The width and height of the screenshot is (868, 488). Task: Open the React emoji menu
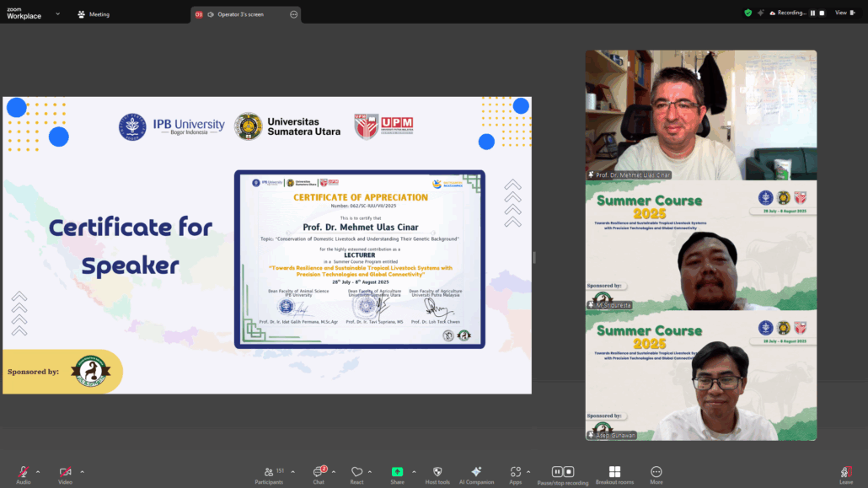[x=356, y=472]
